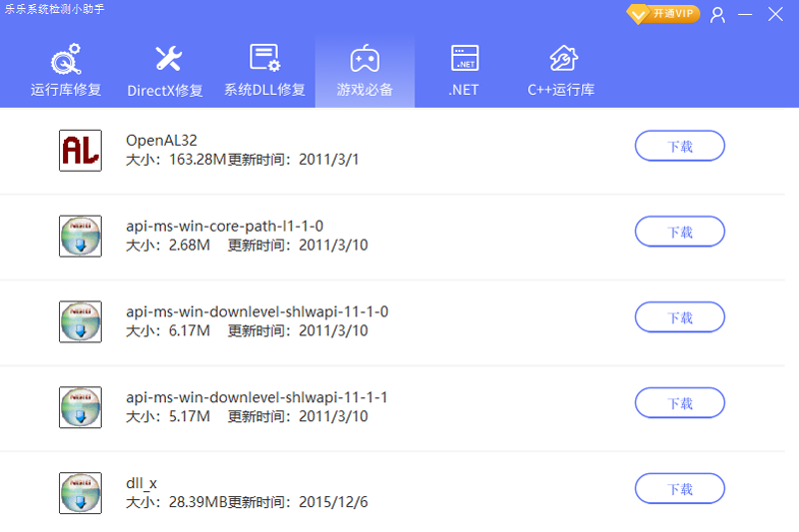799x532 pixels.
Task: Click the dll_x installer icon
Action: point(80,492)
